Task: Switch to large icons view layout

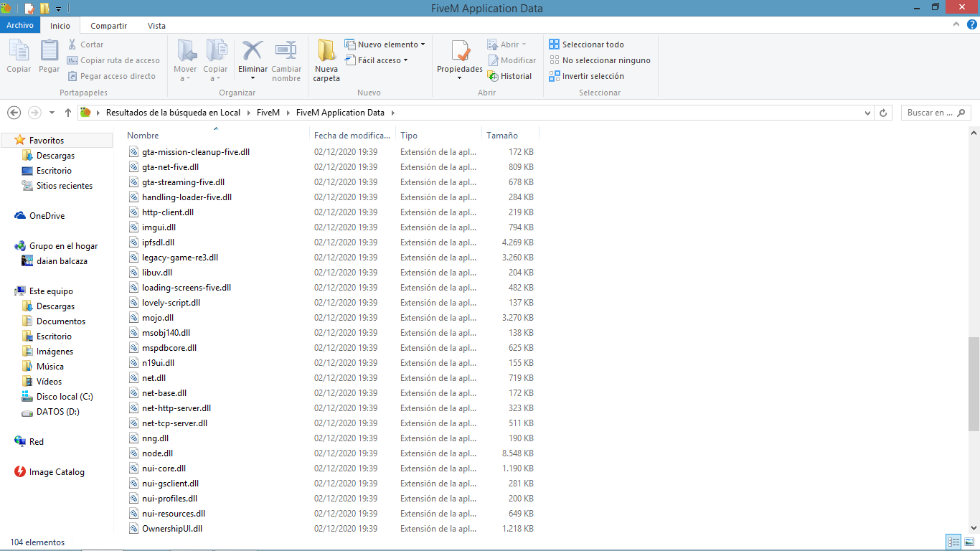Action: tap(969, 542)
